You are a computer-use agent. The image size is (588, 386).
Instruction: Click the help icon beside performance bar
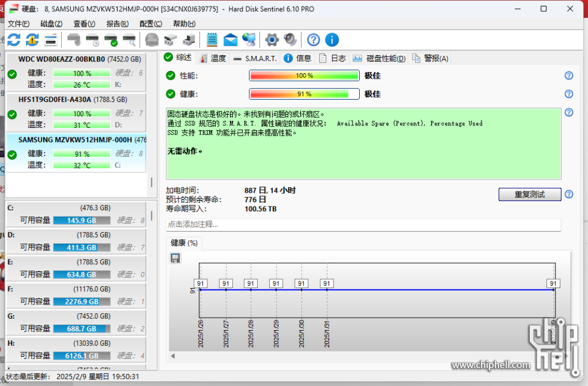click(569, 76)
